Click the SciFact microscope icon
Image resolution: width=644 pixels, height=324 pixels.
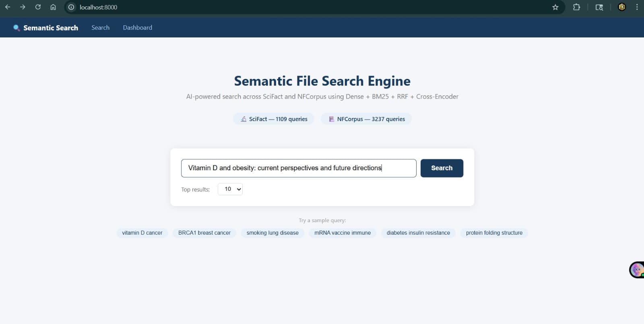pyautogui.click(x=244, y=119)
